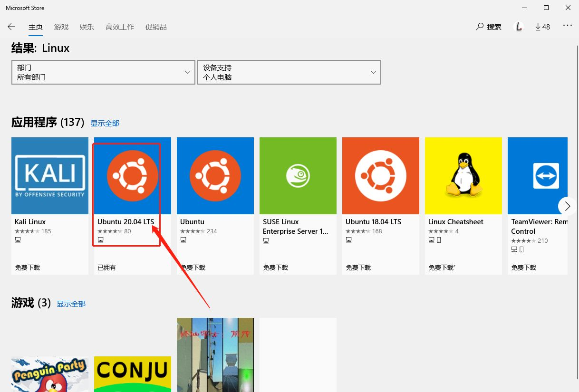Click the Ubuntu 234 star rating
The width and height of the screenshot is (579, 392).
(199, 231)
